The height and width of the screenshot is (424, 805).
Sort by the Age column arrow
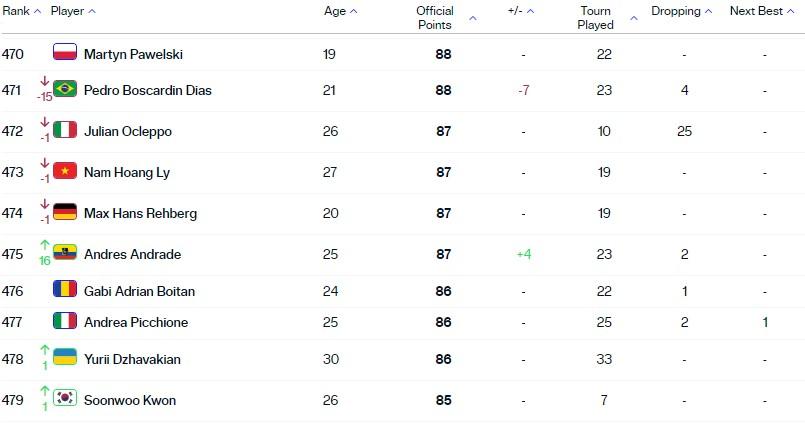tap(353, 11)
